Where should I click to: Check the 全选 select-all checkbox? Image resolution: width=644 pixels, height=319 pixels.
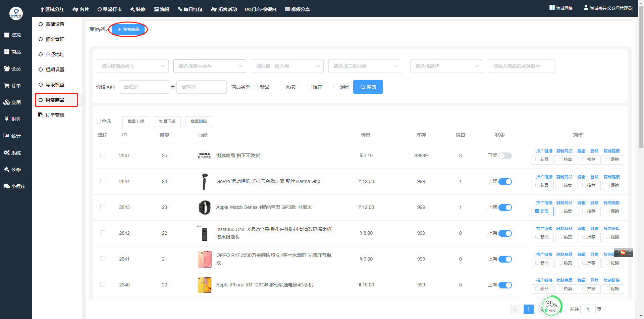tap(99, 121)
